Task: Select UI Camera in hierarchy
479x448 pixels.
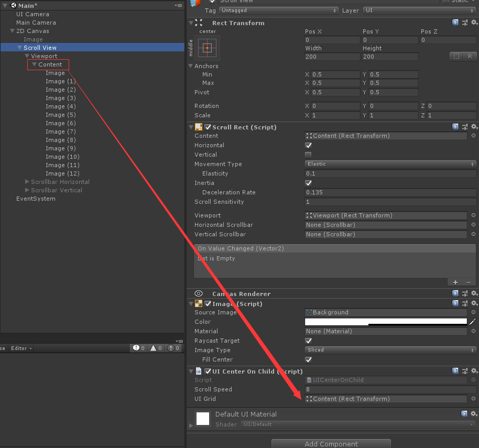Action: pos(32,14)
